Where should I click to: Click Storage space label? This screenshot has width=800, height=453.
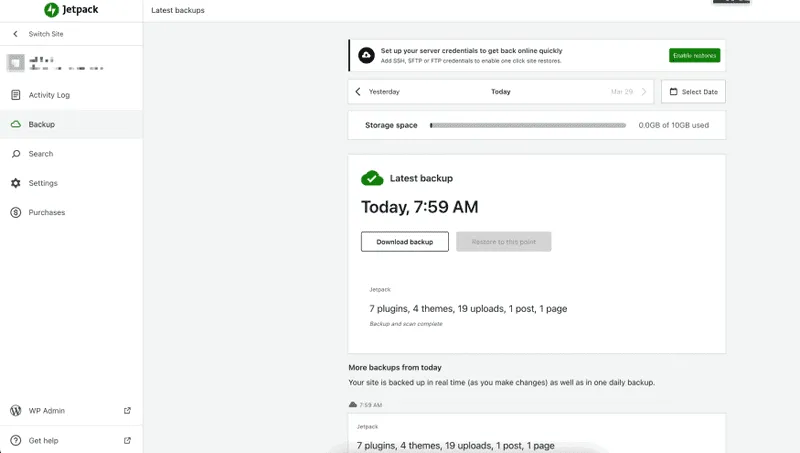point(391,125)
